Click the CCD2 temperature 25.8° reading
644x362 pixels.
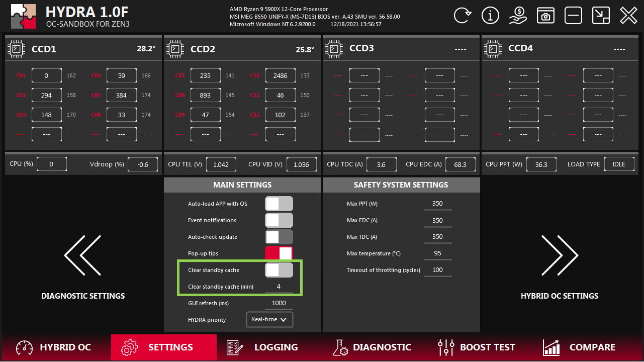(x=305, y=49)
